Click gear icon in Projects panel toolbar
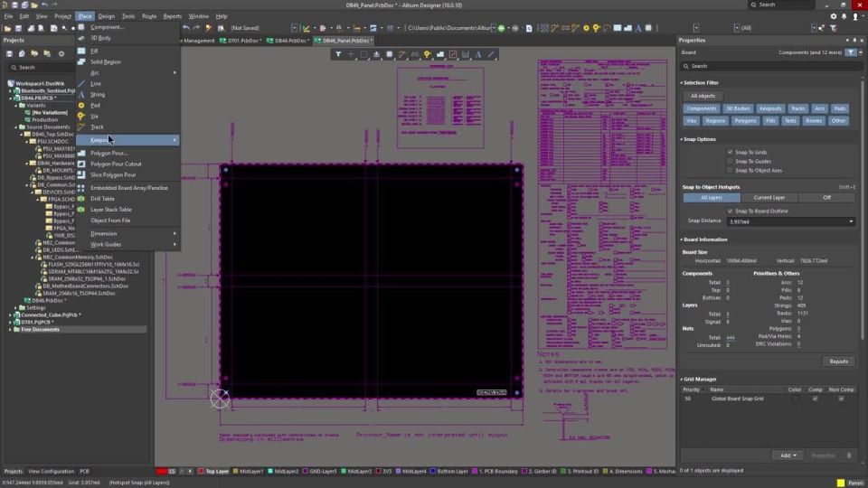Screen dimensions: 868x488 61,53
